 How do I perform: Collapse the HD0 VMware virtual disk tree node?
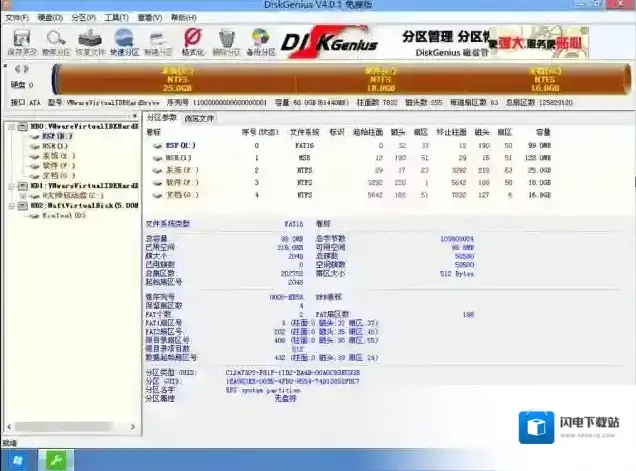[9, 127]
